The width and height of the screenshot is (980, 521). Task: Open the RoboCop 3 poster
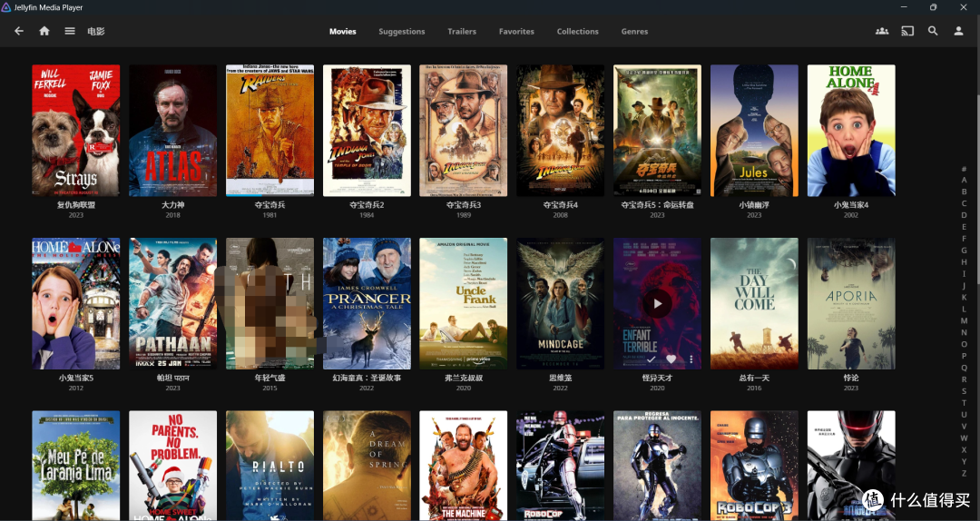pyautogui.click(x=754, y=466)
